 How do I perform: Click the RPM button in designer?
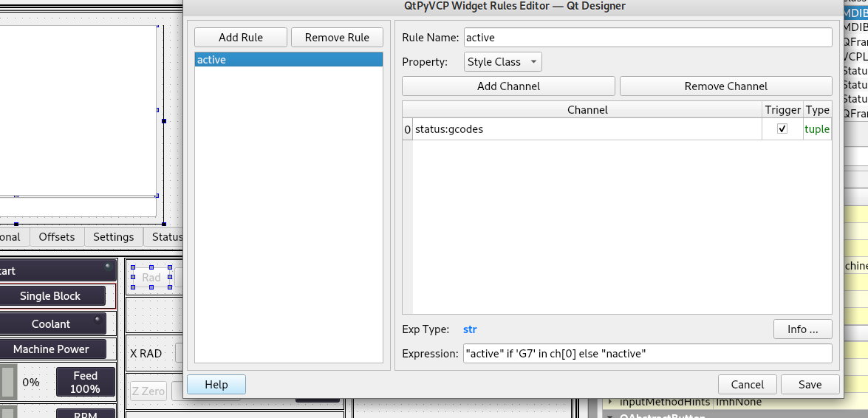[x=85, y=413]
